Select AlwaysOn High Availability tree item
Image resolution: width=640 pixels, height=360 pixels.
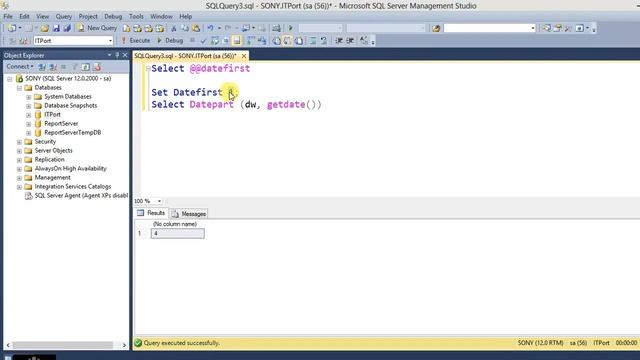(70, 169)
